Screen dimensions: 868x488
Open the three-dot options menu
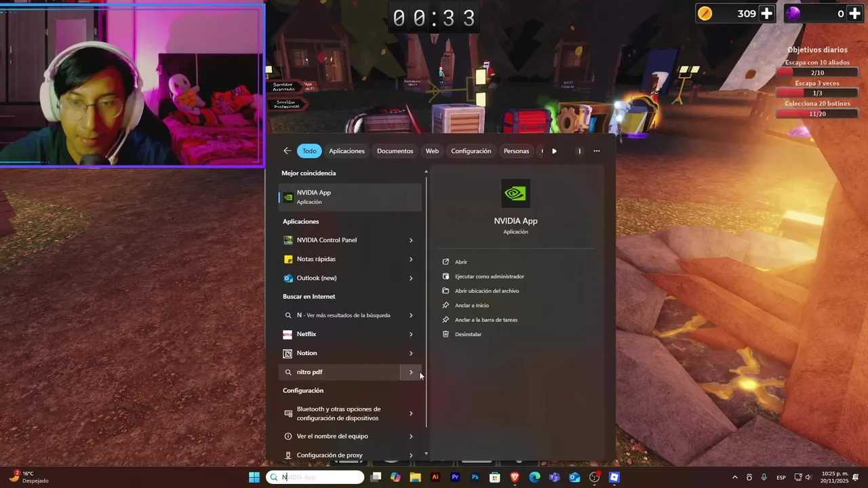[x=597, y=151]
